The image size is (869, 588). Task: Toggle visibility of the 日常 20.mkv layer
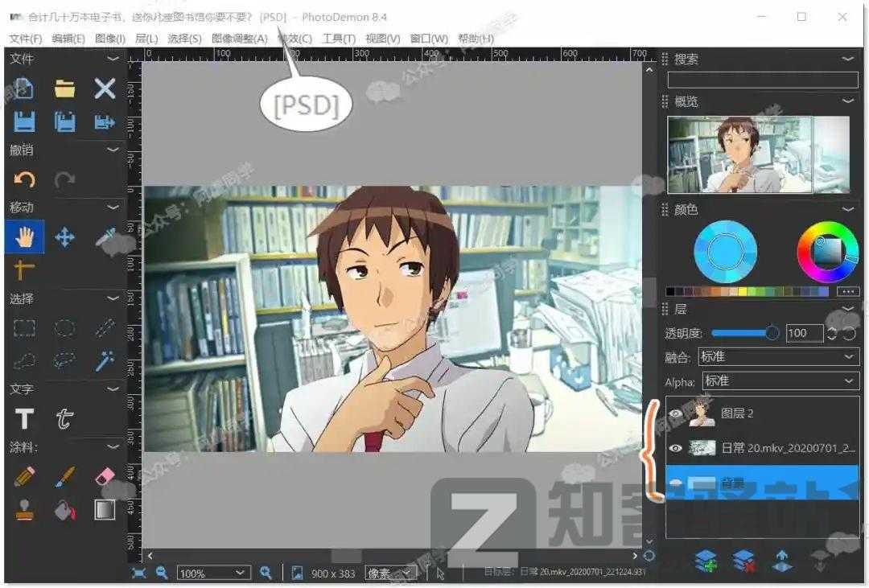[x=677, y=447]
